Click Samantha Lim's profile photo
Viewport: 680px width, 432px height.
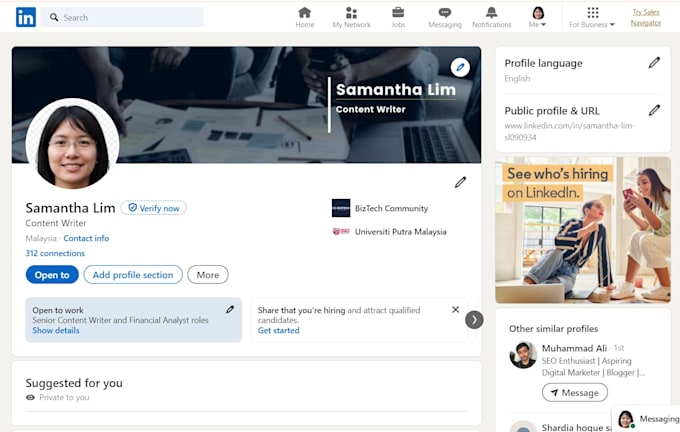click(72, 144)
